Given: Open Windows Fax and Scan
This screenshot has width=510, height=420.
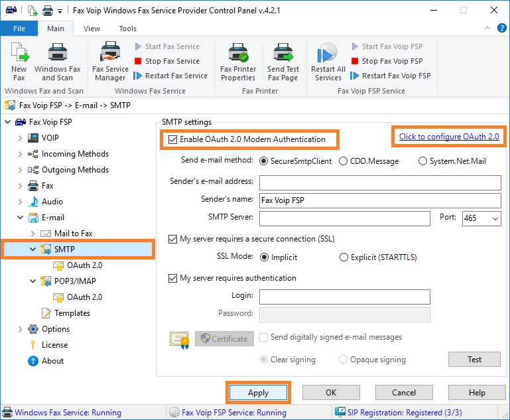Looking at the screenshot, I should [57, 62].
